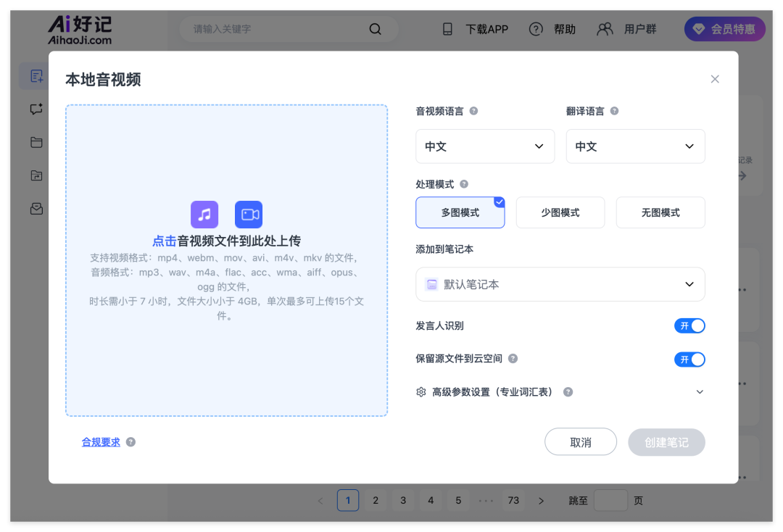Image resolution: width=783 pixels, height=532 pixels.
Task: Go to page 5
Action: (x=458, y=500)
